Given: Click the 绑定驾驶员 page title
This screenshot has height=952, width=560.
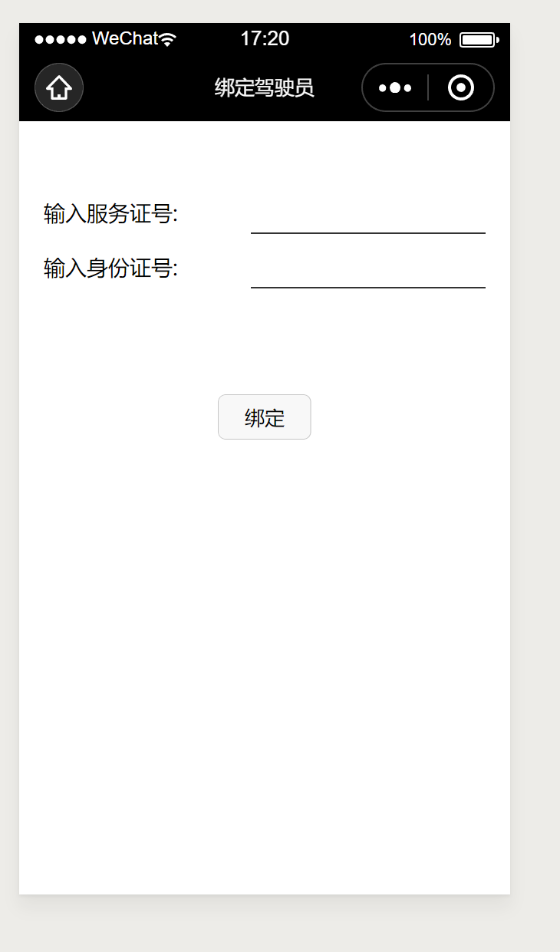Looking at the screenshot, I should (x=265, y=87).
